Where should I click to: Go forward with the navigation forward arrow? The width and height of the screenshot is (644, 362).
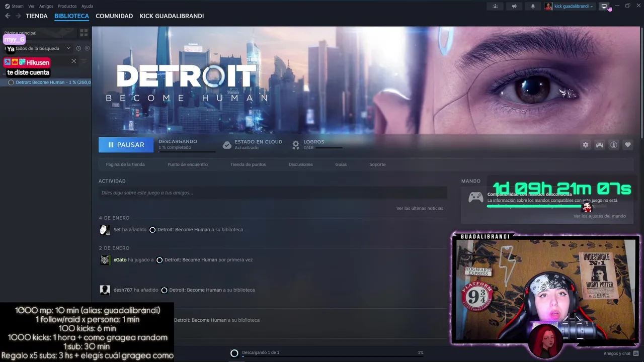18,16
